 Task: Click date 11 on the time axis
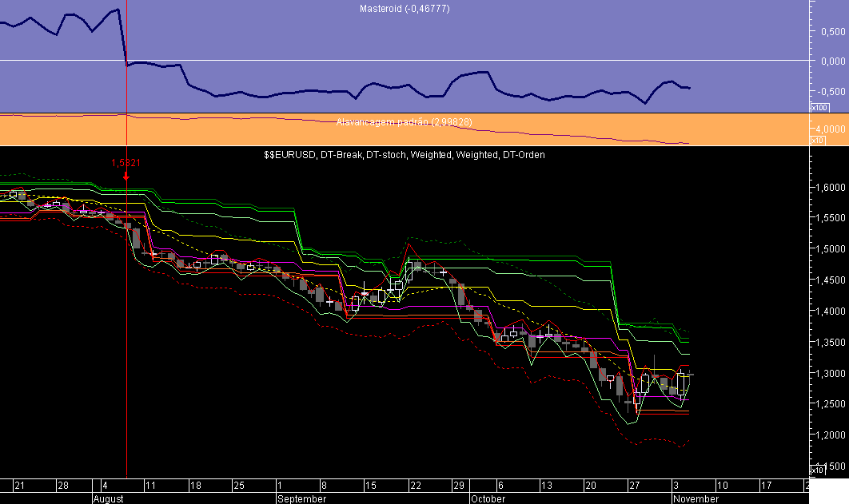(150, 485)
